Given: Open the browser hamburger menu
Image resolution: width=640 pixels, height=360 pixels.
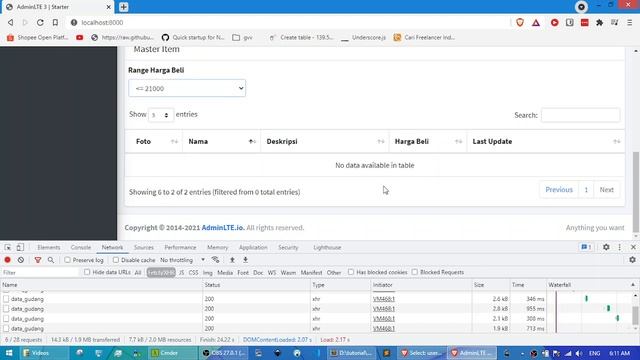Looking at the screenshot, I should 630,22.
